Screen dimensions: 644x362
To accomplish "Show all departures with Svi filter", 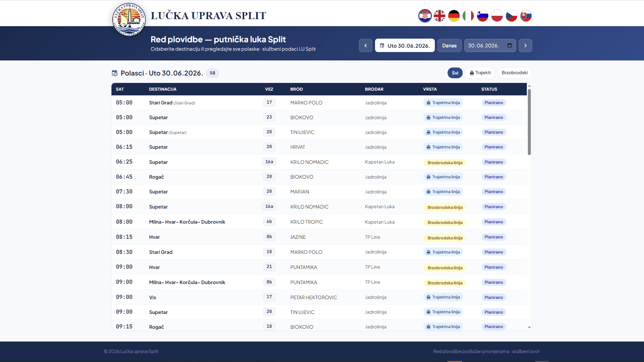I will 455,73.
